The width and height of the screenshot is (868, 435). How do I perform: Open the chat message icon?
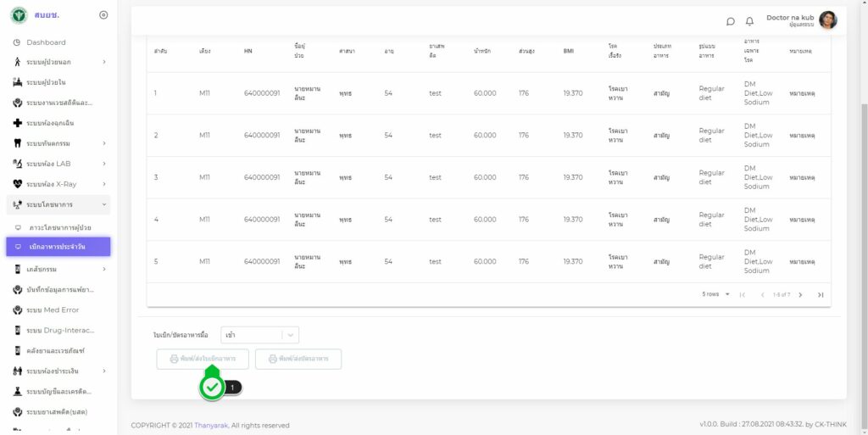coord(731,21)
